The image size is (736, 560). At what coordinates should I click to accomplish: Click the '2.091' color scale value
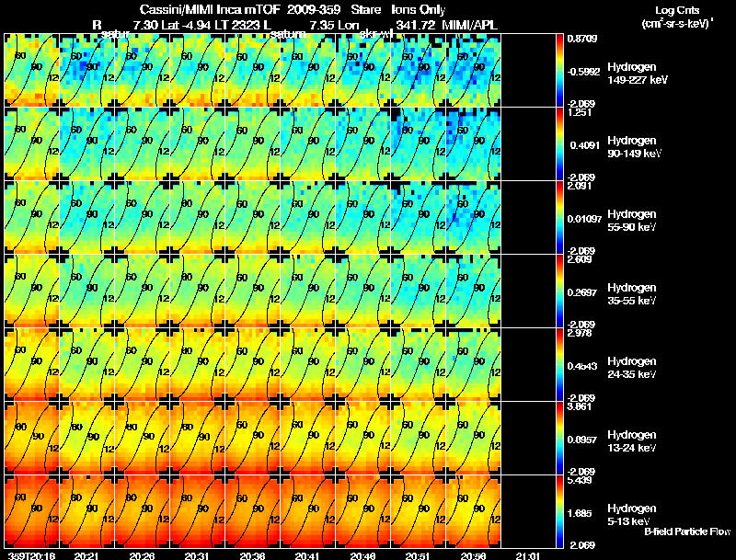click(x=580, y=186)
